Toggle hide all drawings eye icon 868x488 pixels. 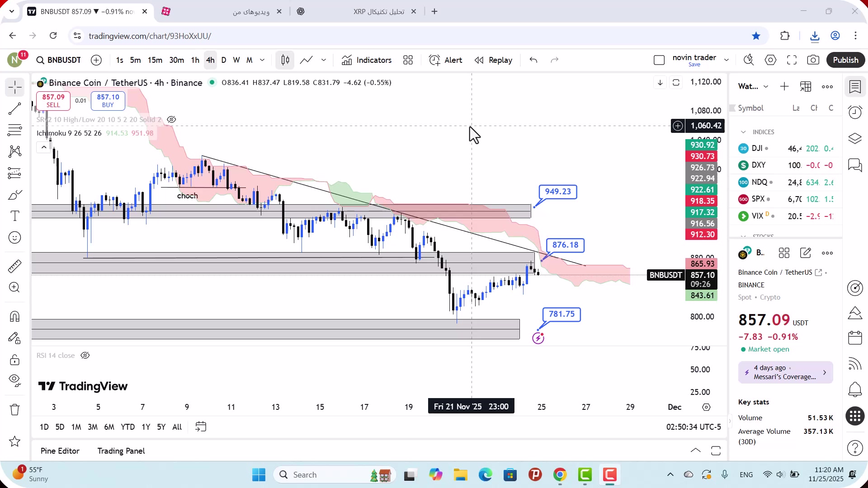tap(14, 381)
